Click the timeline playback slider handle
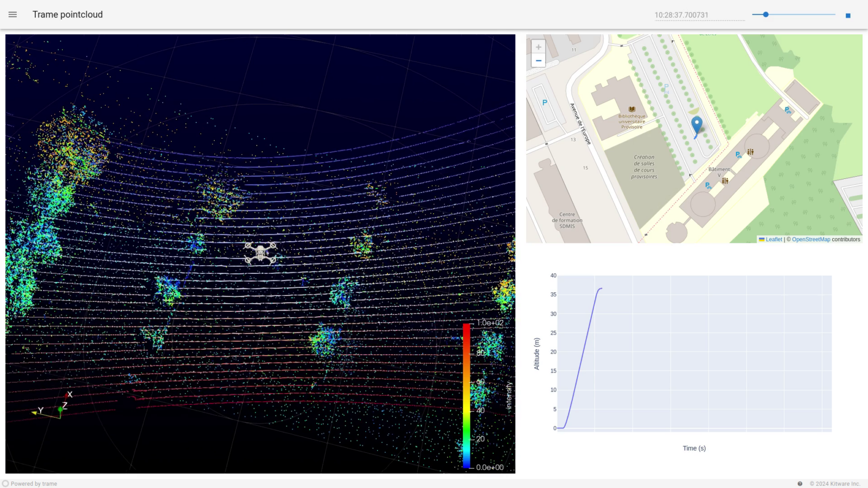 click(x=765, y=15)
